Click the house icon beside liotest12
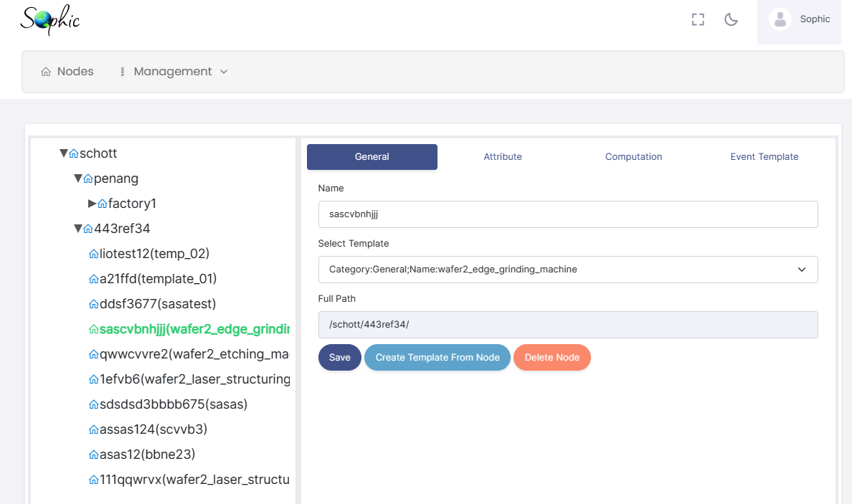 click(93, 254)
